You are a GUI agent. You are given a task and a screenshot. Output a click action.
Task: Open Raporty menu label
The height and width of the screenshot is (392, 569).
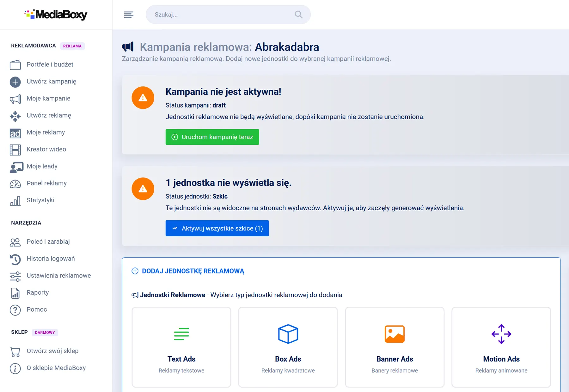38,292
